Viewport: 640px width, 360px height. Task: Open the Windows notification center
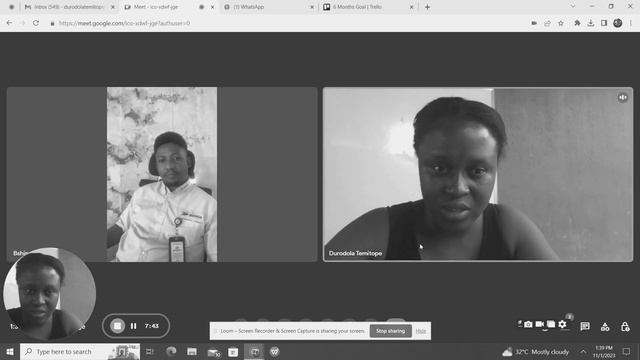tap(627, 351)
